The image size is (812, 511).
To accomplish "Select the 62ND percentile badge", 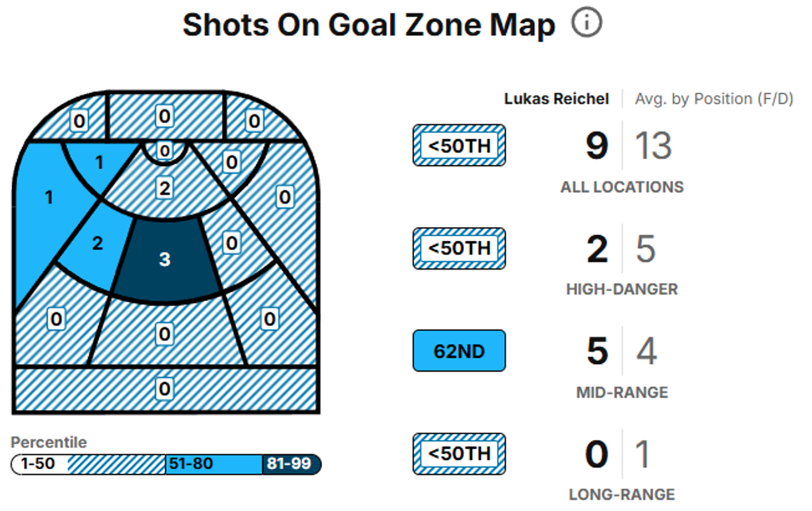I will click(x=459, y=351).
